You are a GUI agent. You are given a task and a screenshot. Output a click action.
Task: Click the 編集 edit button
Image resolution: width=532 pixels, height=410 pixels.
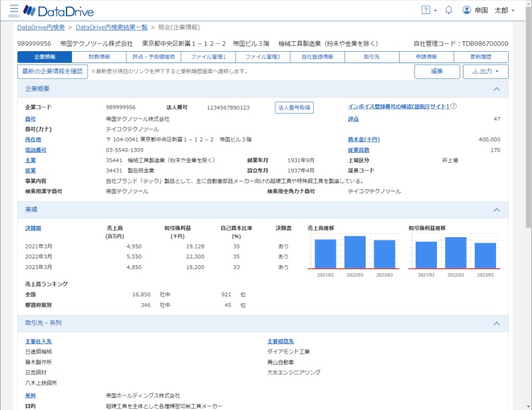click(437, 72)
